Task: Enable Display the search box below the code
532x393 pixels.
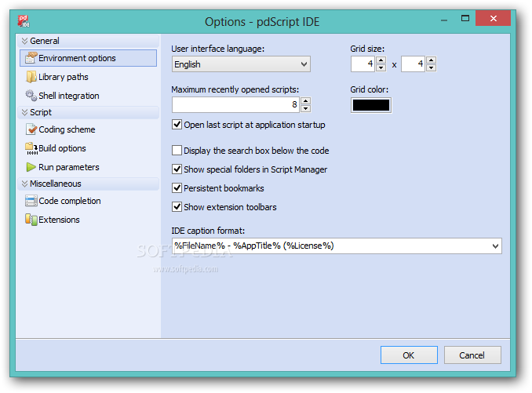Action: [177, 150]
